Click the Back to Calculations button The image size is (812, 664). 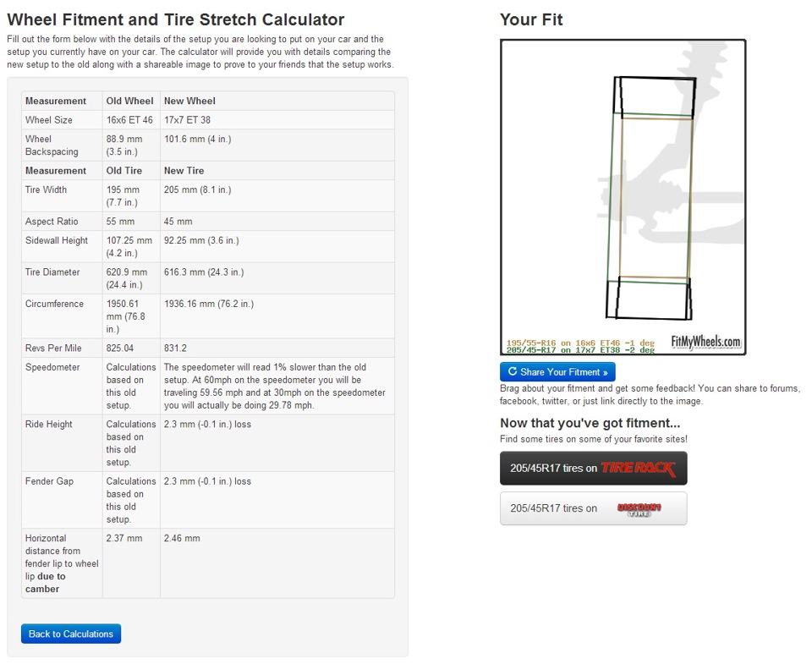pos(71,634)
